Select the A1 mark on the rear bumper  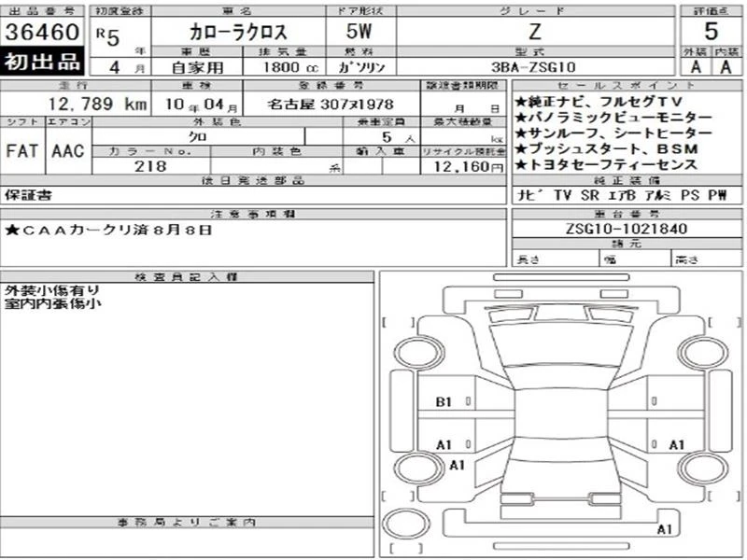pyautogui.click(x=665, y=529)
